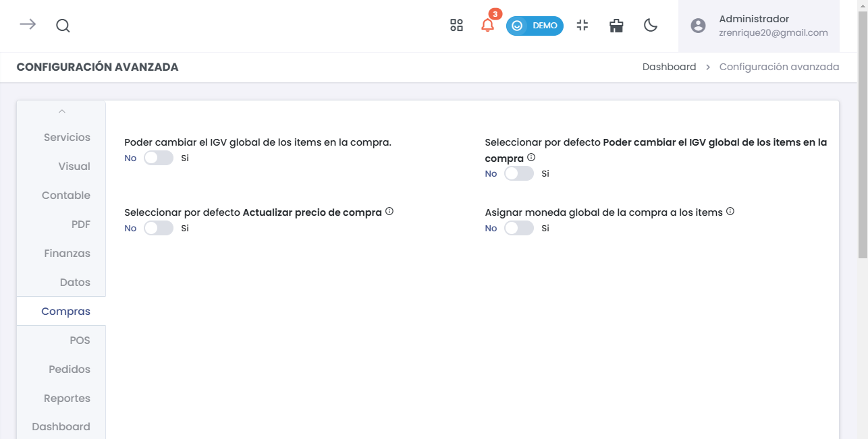Image resolution: width=868 pixels, height=439 pixels.
Task: Open the POS settings tab
Action: (80, 341)
